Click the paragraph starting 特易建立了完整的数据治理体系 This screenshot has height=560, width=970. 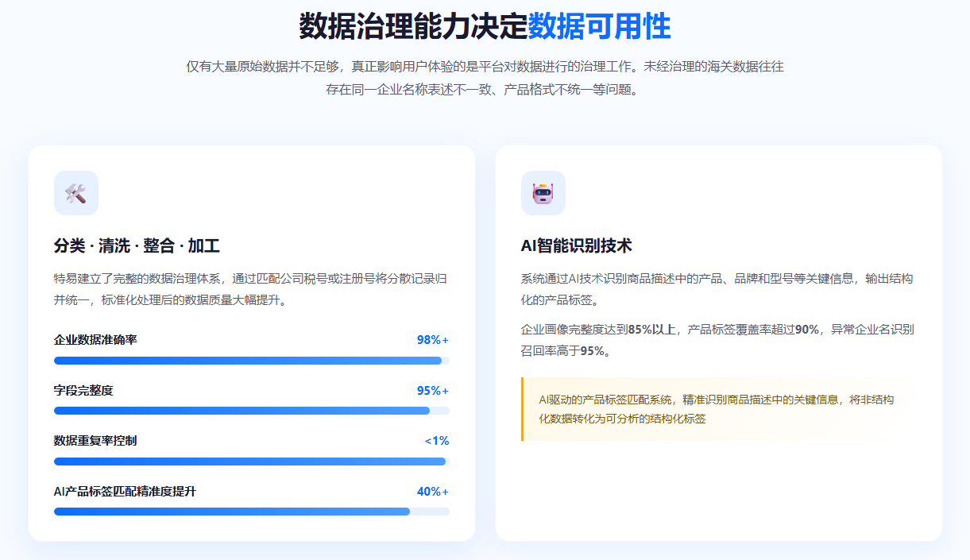250,289
